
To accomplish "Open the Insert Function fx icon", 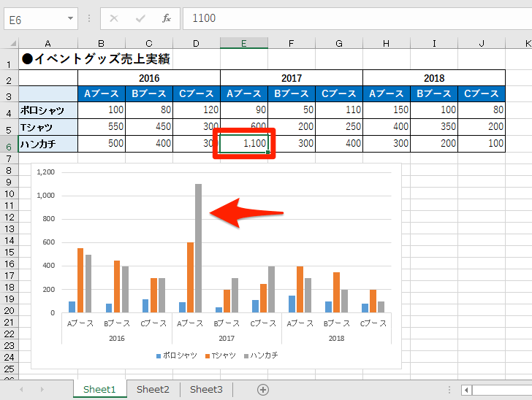I will (167, 18).
